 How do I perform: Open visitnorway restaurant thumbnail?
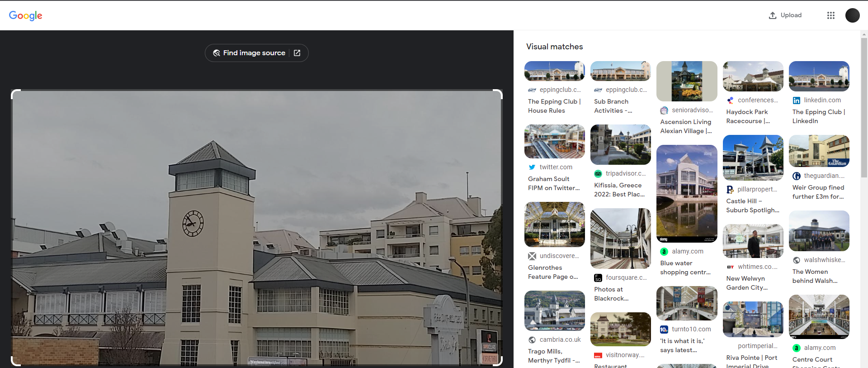621,329
